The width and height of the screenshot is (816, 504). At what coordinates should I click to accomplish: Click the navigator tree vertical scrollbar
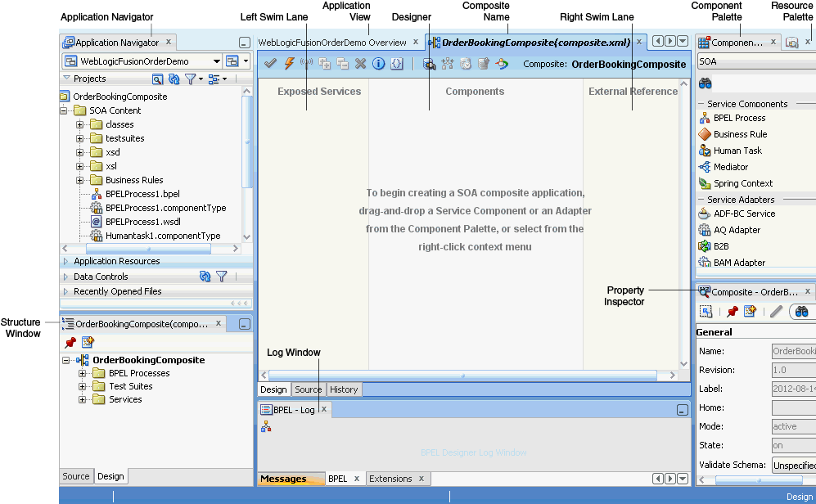click(247, 142)
